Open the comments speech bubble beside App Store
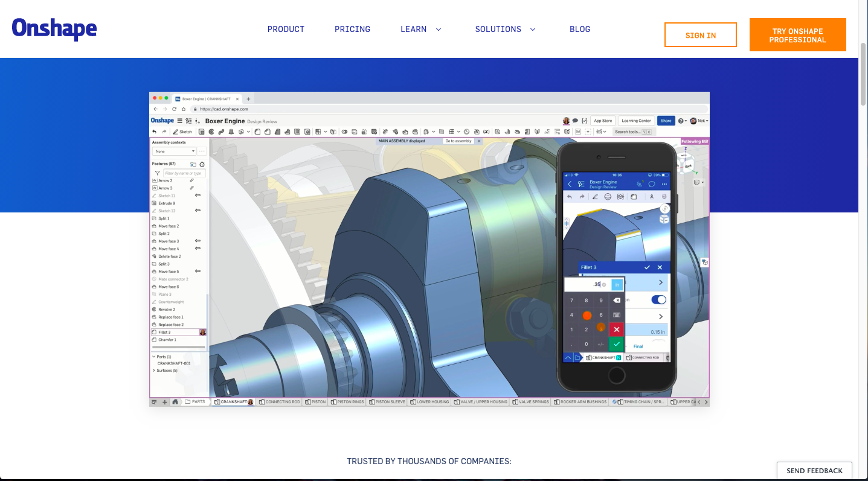This screenshot has width=868, height=481. (x=575, y=121)
